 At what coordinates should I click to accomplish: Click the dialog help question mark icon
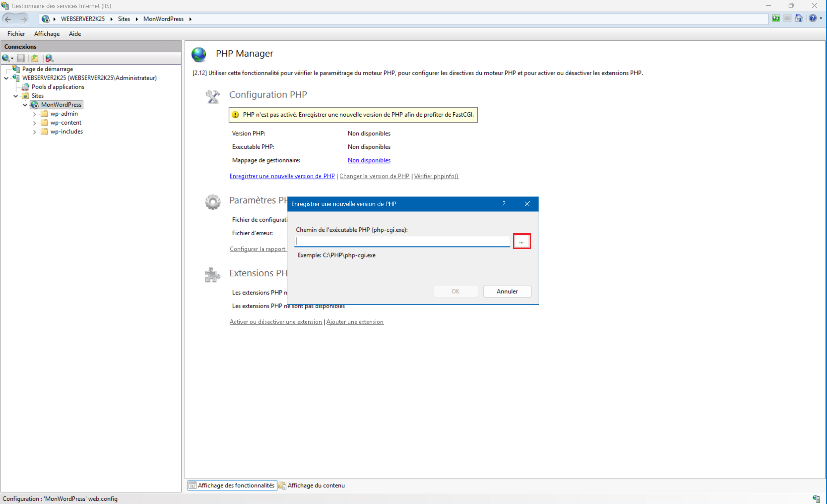pyautogui.click(x=503, y=204)
